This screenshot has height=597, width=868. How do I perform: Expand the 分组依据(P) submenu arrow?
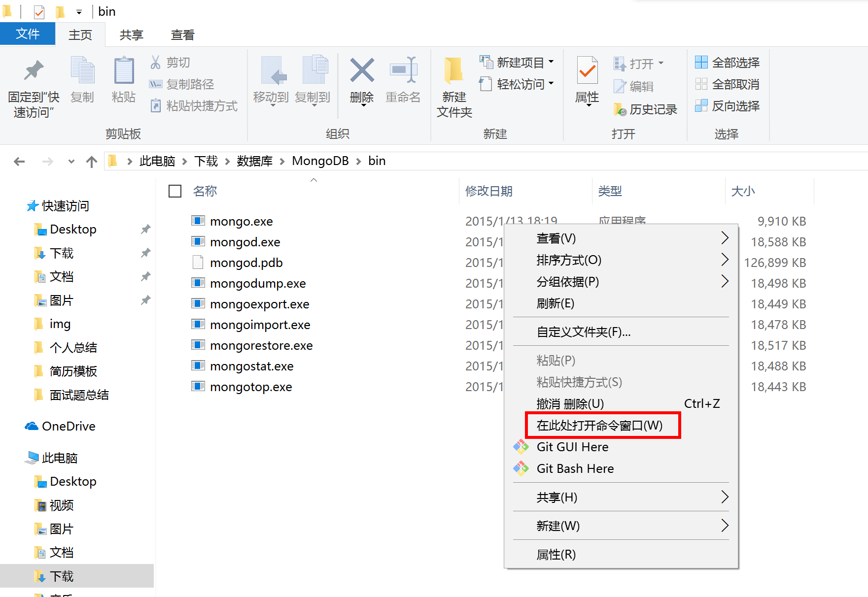725,281
